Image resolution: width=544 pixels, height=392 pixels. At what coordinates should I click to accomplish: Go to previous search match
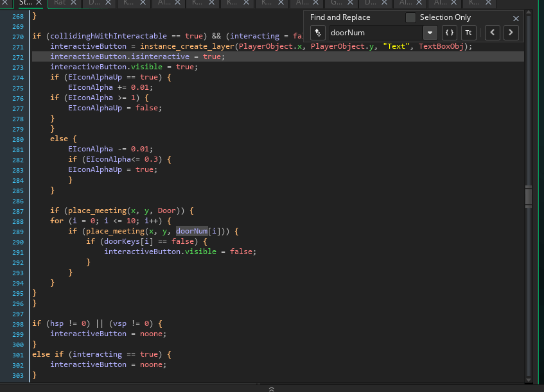point(492,33)
